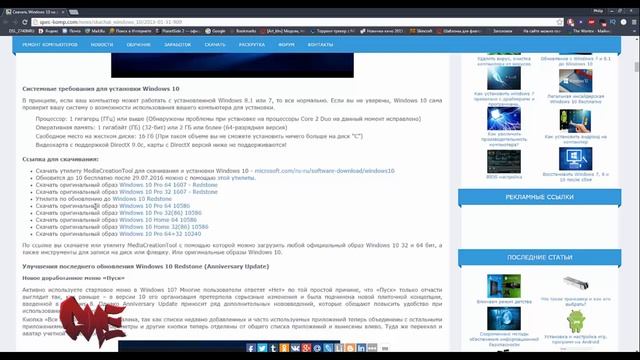Viewport: 640px width, 360px height.
Task: Download Windows 10 Pro 64 1607 Redstone
Action: pyautogui.click(x=168, y=185)
